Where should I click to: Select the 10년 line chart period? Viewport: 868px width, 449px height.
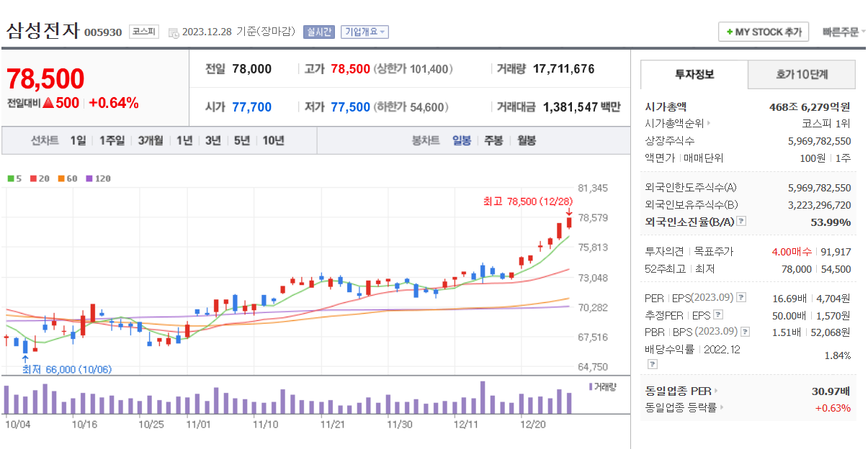point(273,140)
